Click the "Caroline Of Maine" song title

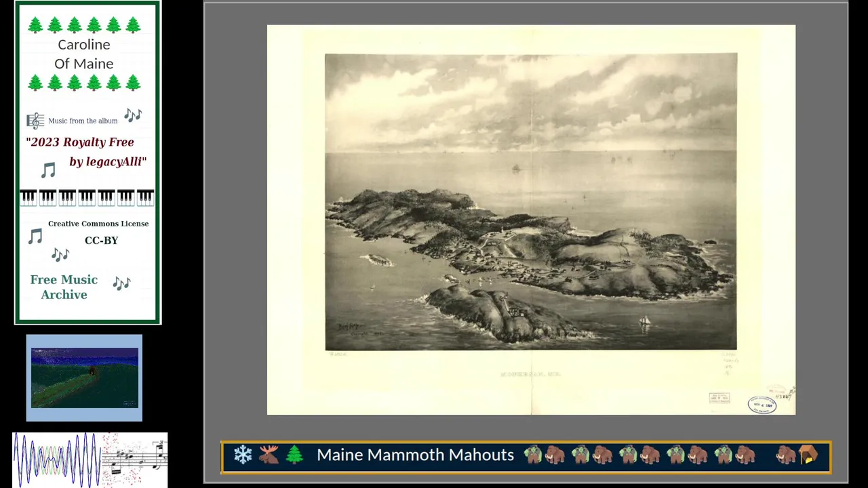click(x=84, y=54)
